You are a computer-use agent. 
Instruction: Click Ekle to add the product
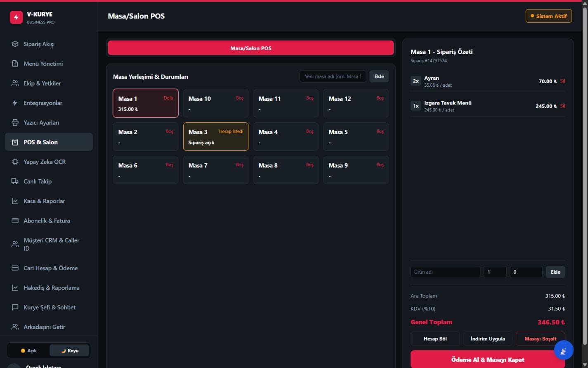(555, 272)
